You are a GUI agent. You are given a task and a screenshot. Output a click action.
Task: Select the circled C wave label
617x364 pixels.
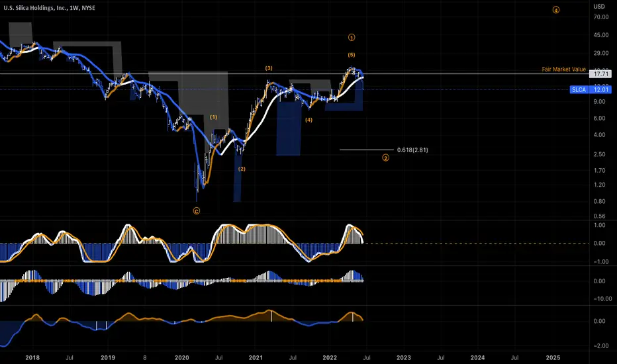tap(197, 211)
